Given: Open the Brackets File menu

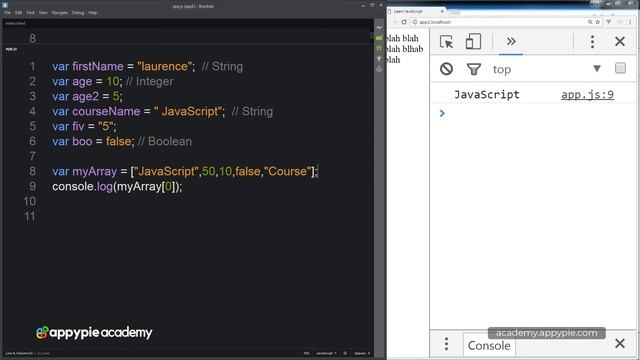Looking at the screenshot, I should (8, 13).
